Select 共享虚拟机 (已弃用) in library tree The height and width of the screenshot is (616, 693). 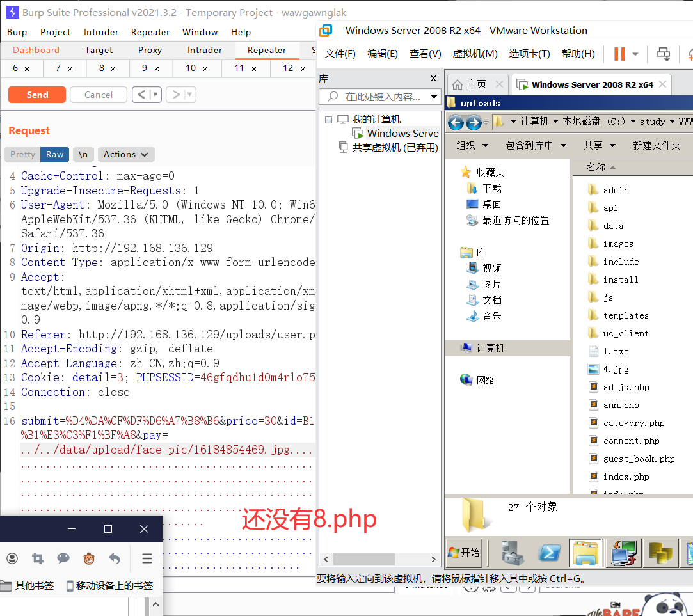click(x=394, y=147)
